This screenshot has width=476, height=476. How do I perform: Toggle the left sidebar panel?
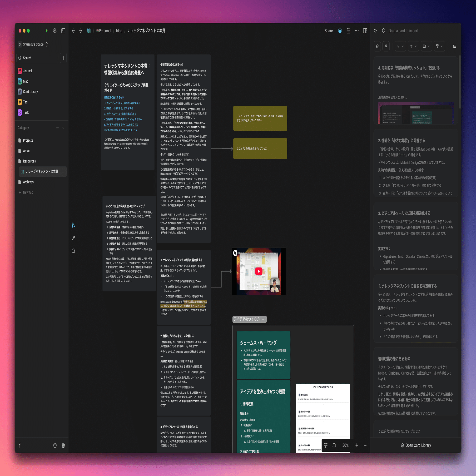click(x=63, y=31)
